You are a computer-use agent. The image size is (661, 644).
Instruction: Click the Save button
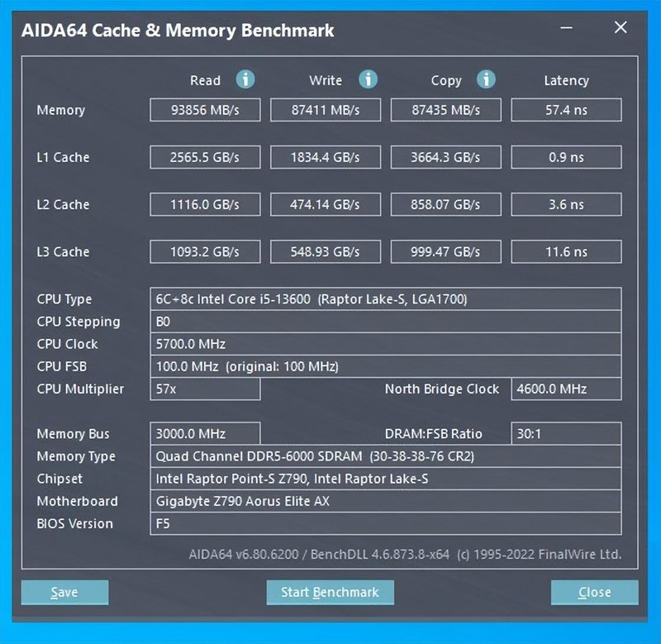[64, 592]
